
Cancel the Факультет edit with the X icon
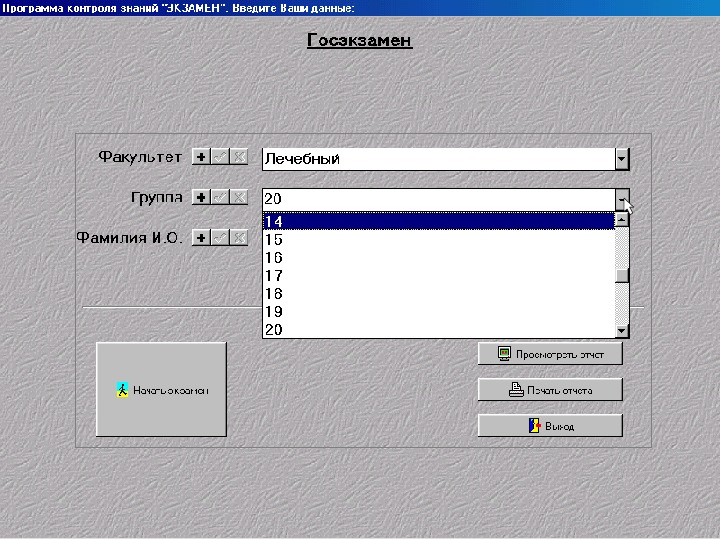pos(239,157)
